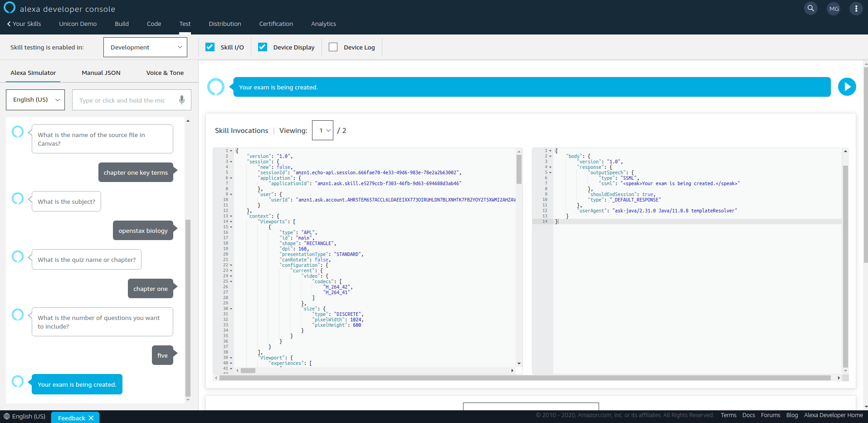This screenshot has width=868, height=423.
Task: Click the request JSON horizontal scrollbar thumb
Action: pyautogui.click(x=248, y=370)
